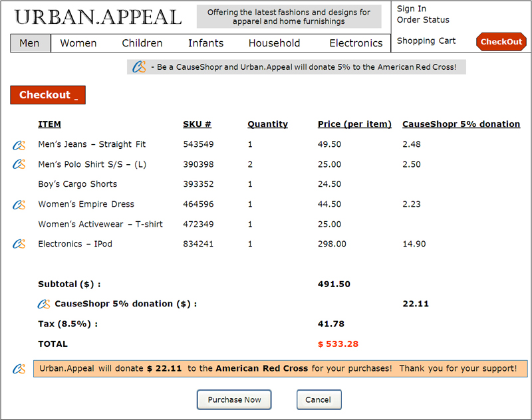
Task: Click the Tax (8.5%) label
Action: [68, 324]
